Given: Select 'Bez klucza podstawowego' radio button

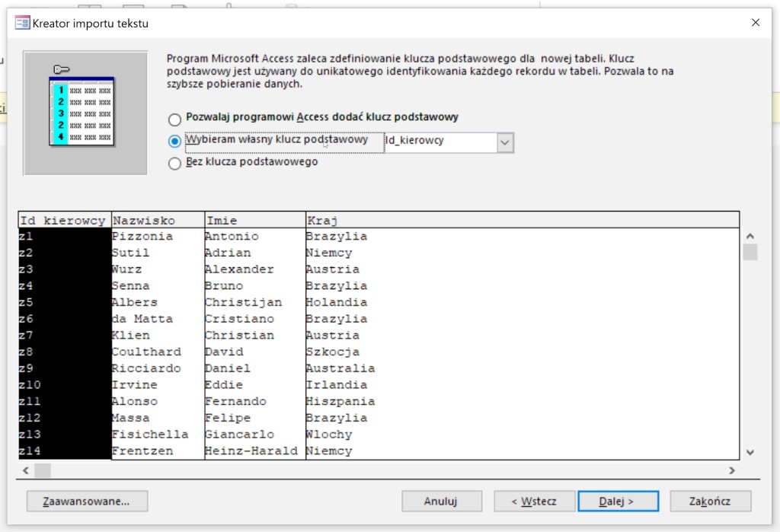Looking at the screenshot, I should [175, 163].
